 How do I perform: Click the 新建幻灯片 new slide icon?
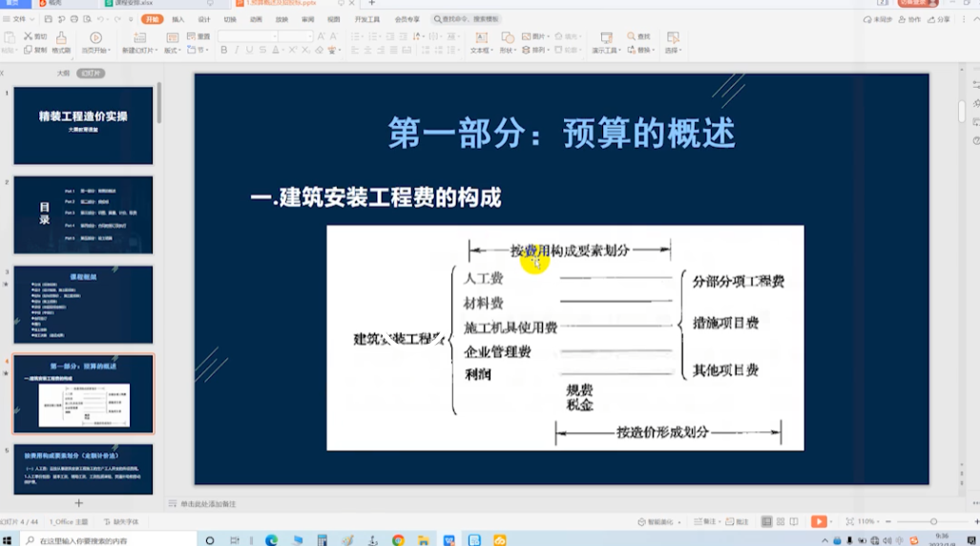[x=140, y=38]
